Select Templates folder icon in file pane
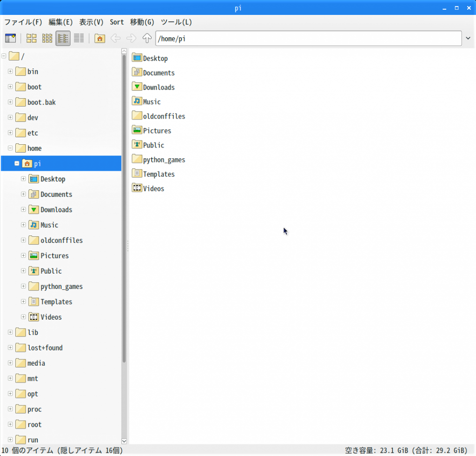This screenshot has height=456, width=476. tap(137, 174)
